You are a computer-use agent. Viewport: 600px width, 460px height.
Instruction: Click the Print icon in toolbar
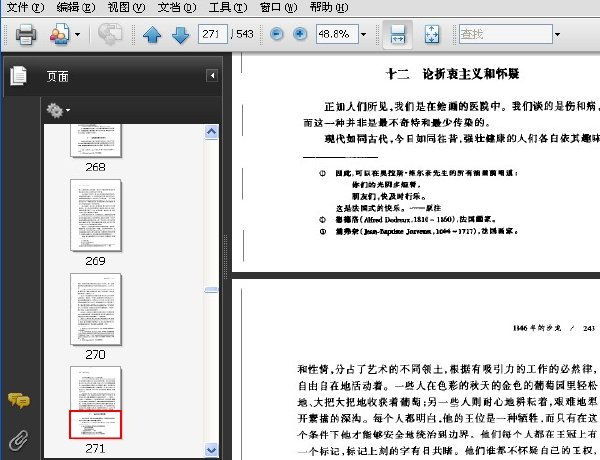coord(26,34)
